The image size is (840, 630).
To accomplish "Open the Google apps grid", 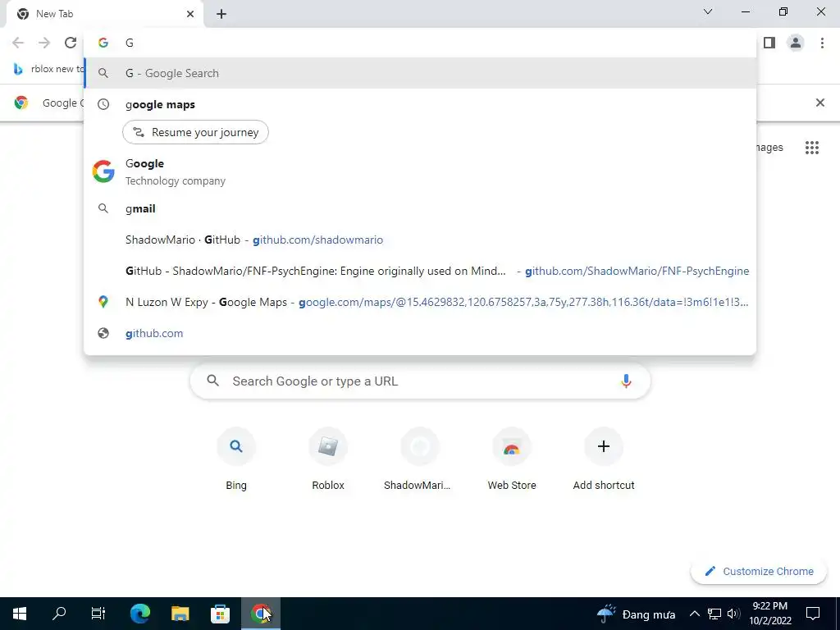I will tap(811, 148).
